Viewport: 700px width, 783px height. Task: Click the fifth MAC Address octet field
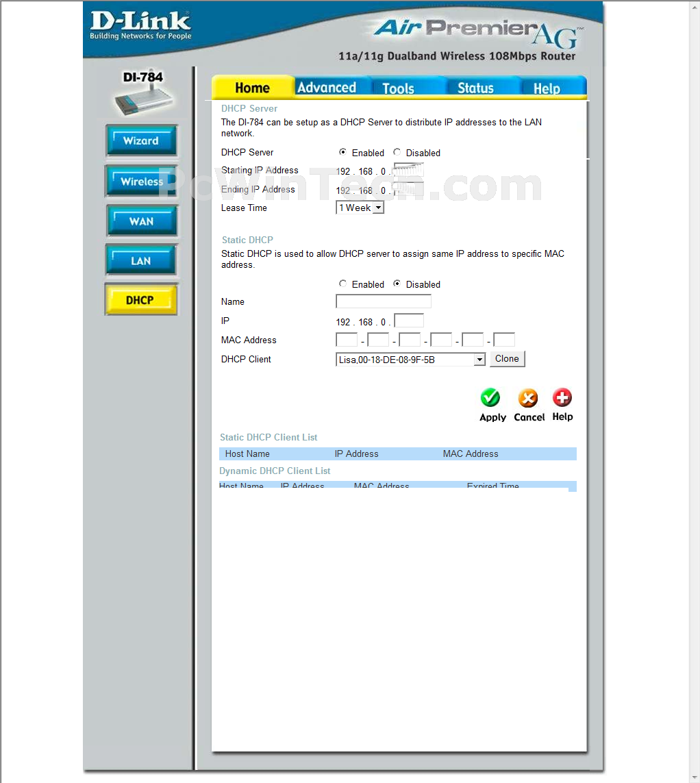pos(473,340)
